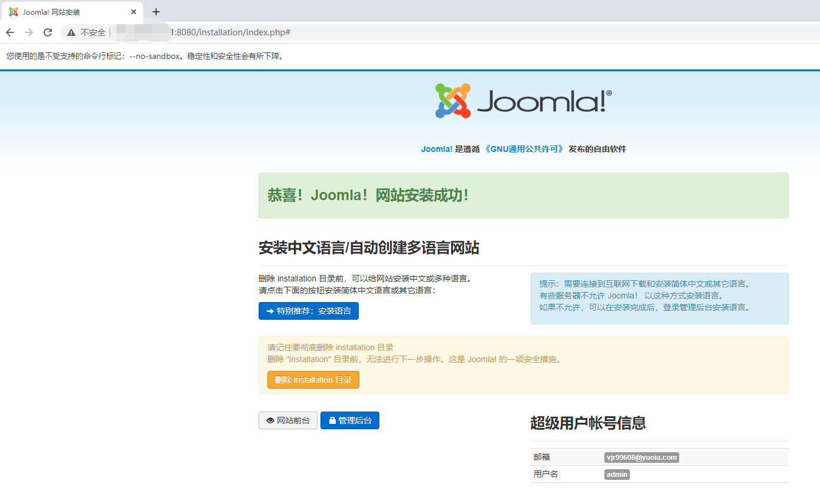Open the admin backend via 管理后台 button
Screen dimensions: 820x504
tap(350, 420)
